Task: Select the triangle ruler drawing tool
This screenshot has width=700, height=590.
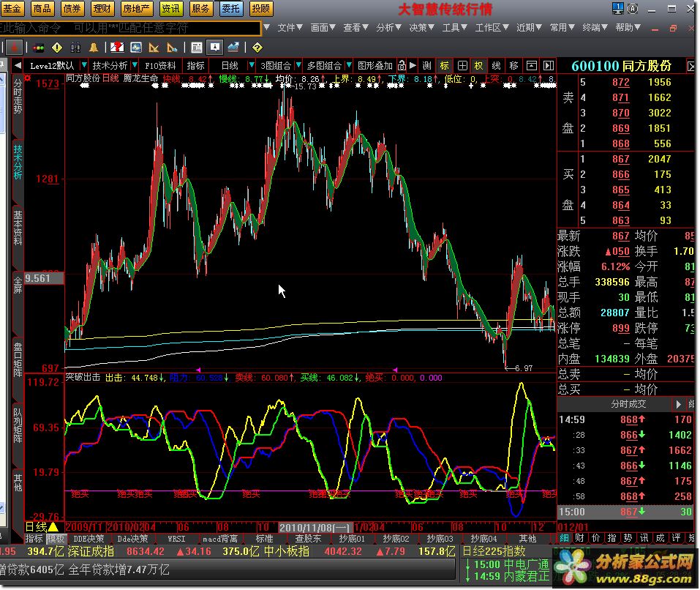Action: (x=154, y=48)
